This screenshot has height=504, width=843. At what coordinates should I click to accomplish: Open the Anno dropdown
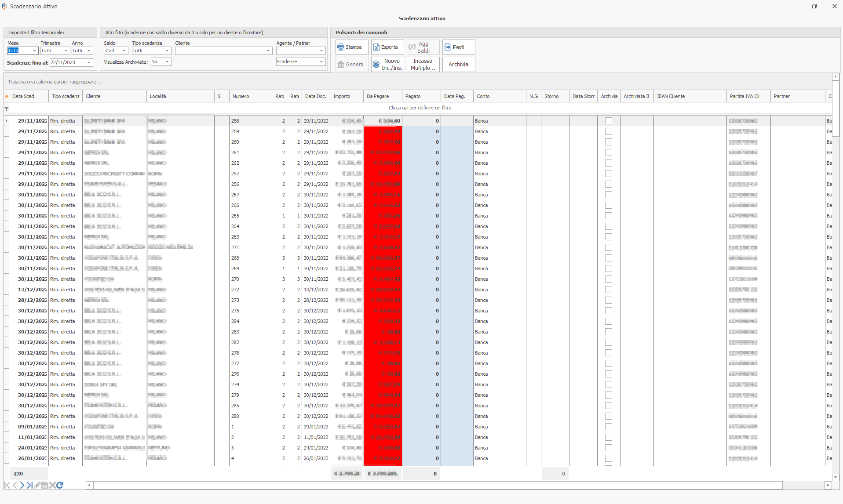tap(89, 51)
